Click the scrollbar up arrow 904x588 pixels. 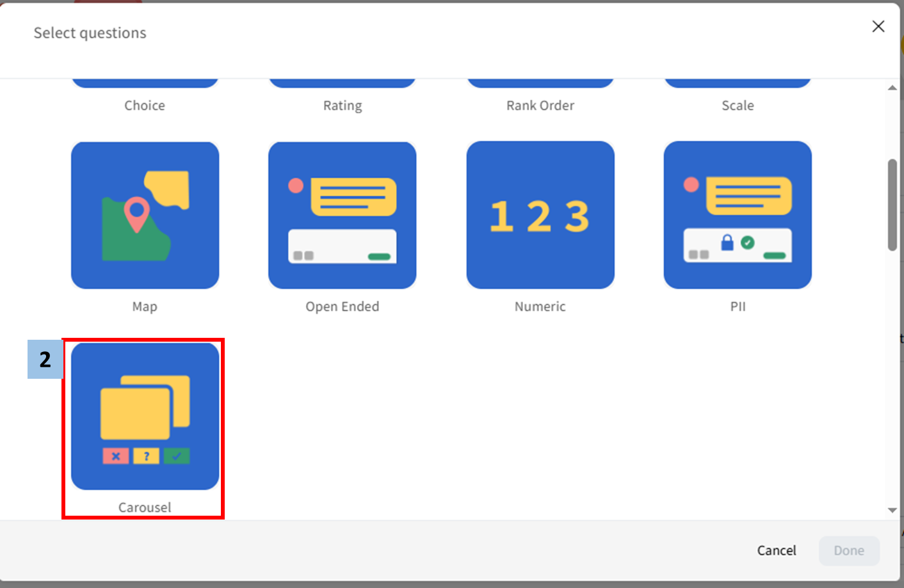(892, 88)
